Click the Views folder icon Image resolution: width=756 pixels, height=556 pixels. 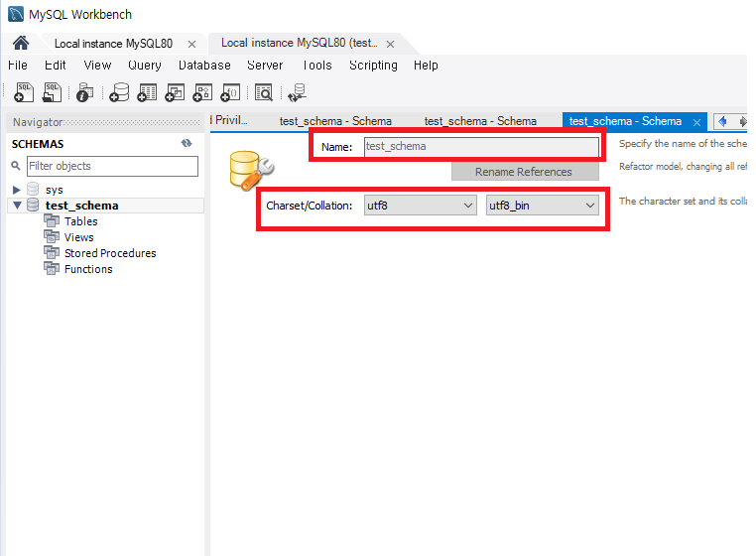click(x=52, y=236)
